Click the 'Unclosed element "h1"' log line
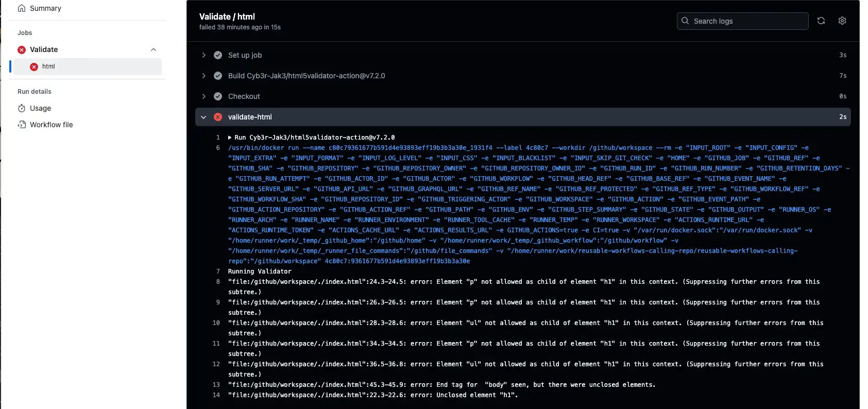Image resolution: width=868 pixels, height=409 pixels. [373, 395]
